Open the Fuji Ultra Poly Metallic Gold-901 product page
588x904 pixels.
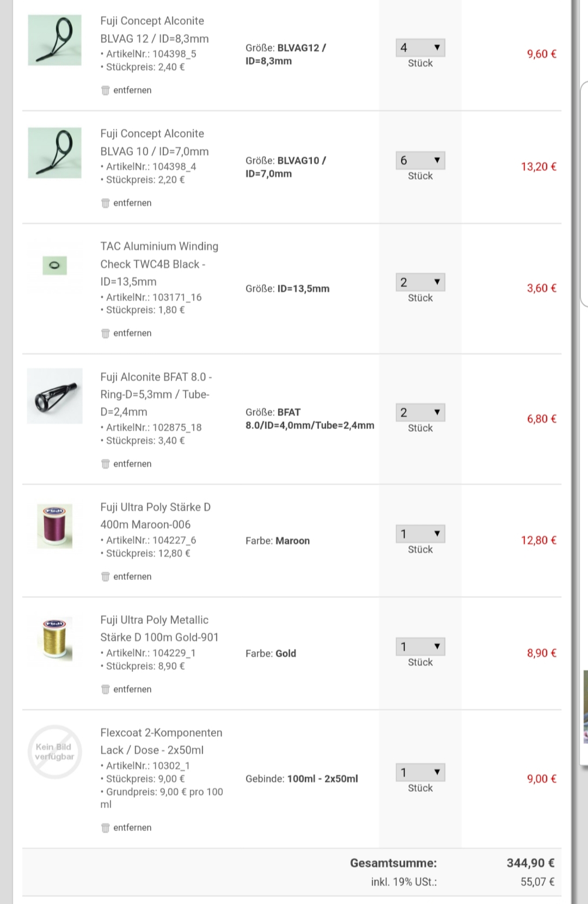coord(159,628)
